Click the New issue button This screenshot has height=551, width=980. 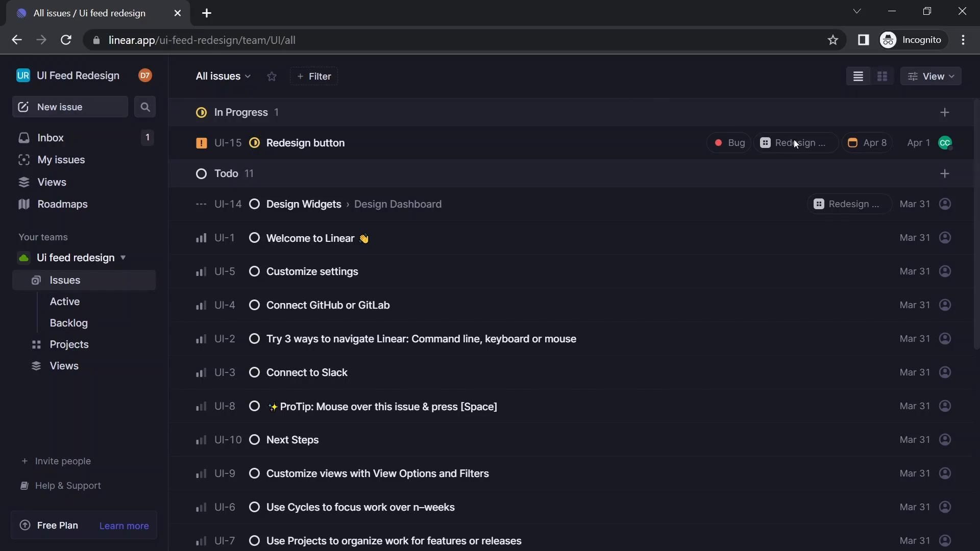pyautogui.click(x=70, y=107)
